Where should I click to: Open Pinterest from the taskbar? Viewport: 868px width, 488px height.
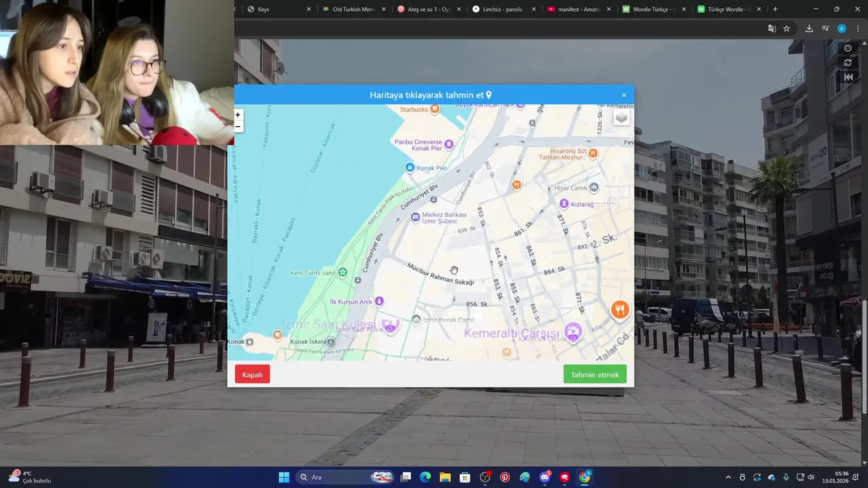(505, 477)
